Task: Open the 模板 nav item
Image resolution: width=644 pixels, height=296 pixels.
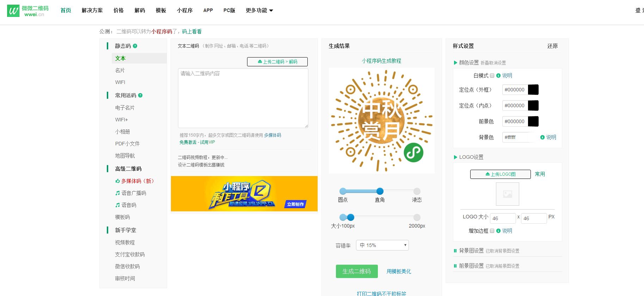Action: [161, 10]
